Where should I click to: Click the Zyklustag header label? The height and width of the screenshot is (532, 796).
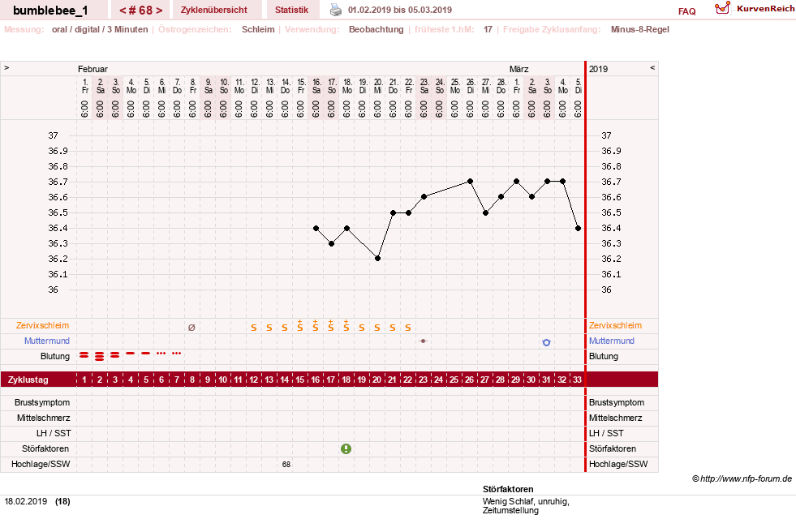click(28, 380)
